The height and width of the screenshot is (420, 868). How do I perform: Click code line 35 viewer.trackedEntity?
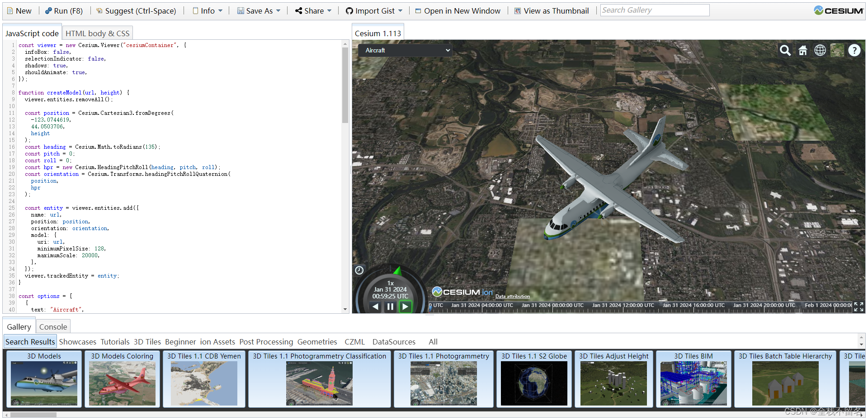tap(72, 276)
